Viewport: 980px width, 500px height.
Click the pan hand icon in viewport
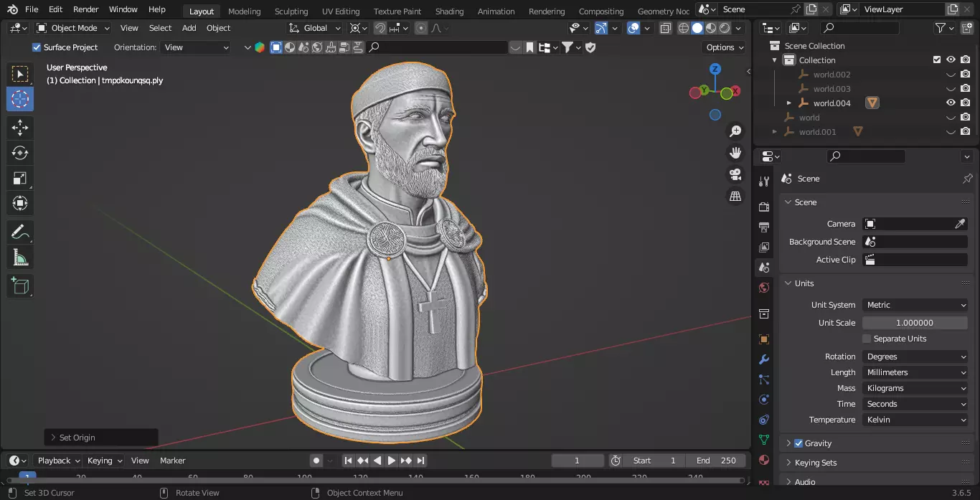click(x=735, y=153)
